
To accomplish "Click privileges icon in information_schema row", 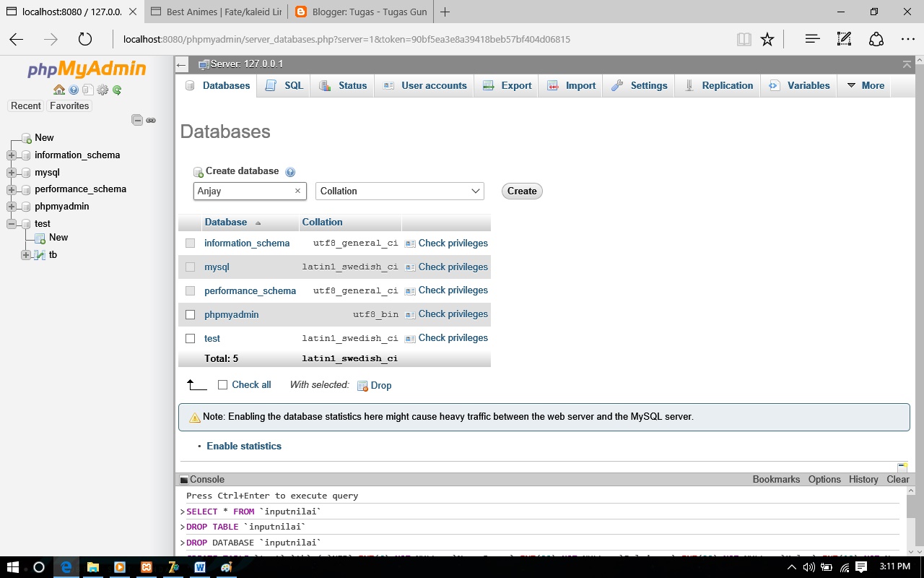I will [410, 243].
